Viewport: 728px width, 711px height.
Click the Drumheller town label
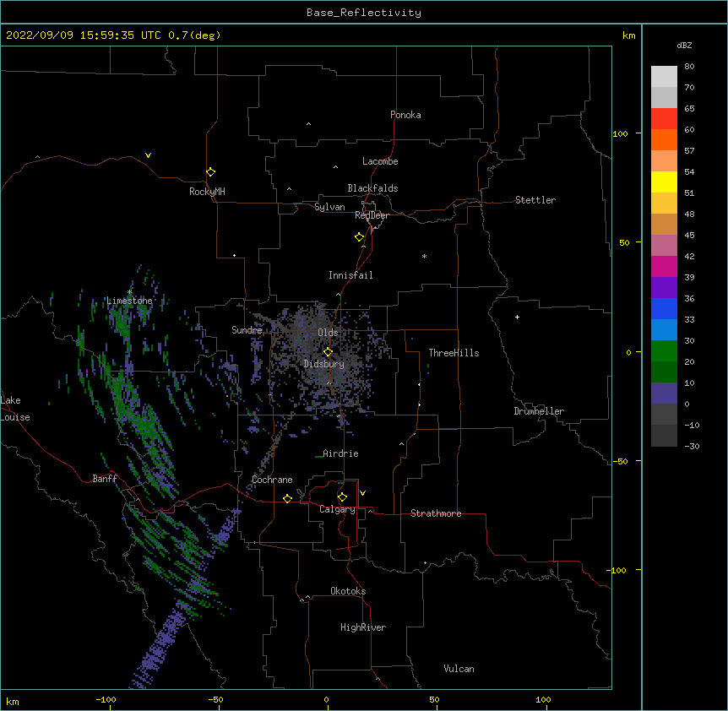pyautogui.click(x=539, y=411)
